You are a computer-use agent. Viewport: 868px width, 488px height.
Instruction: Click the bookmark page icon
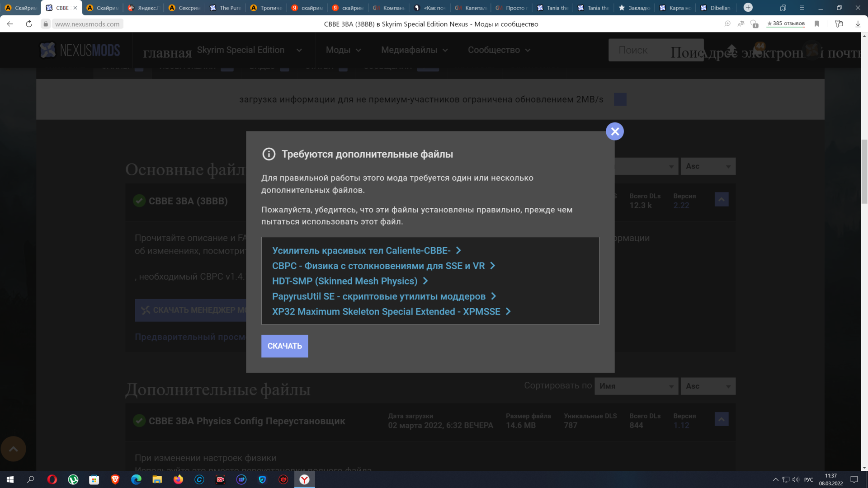[816, 24]
